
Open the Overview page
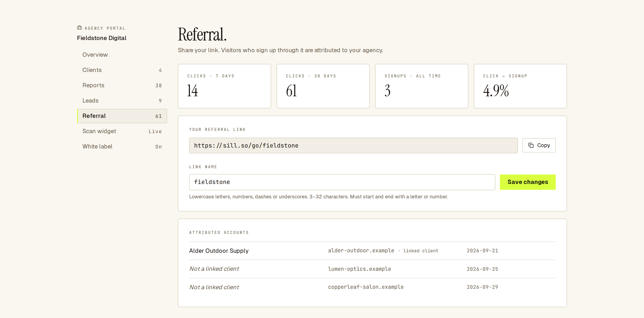[122, 55]
